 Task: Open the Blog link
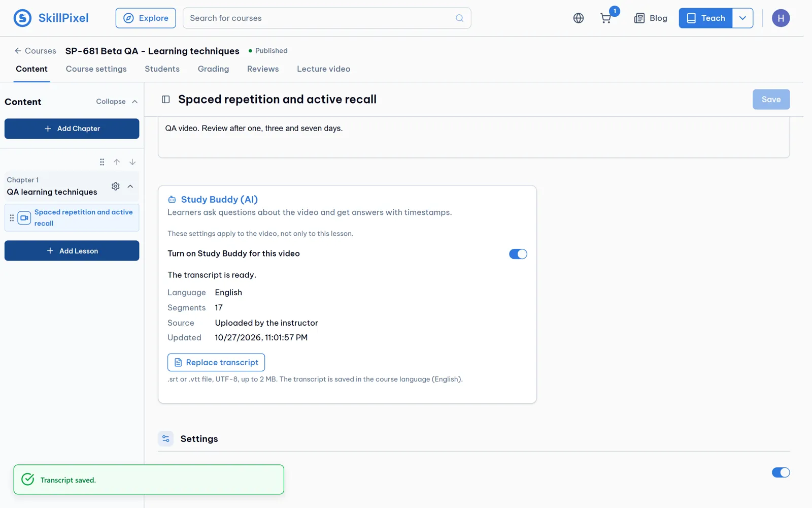click(x=651, y=18)
